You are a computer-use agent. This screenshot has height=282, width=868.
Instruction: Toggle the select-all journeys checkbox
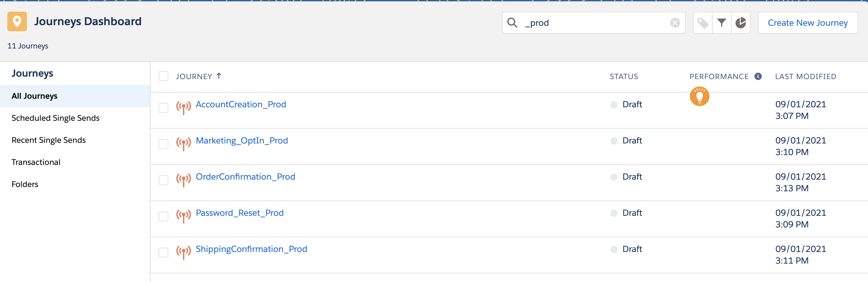coord(163,76)
